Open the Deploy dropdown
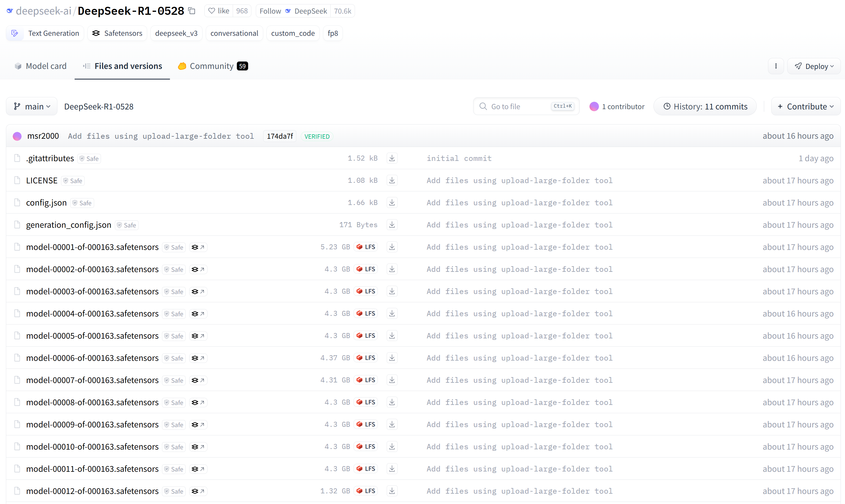Screen dimensions: 845x504 [x=814, y=66]
